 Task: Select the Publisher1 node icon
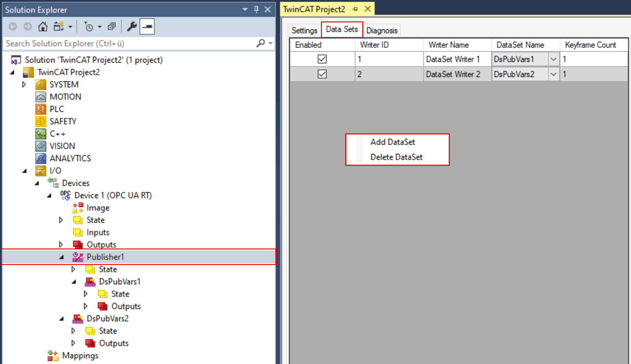tap(78, 257)
